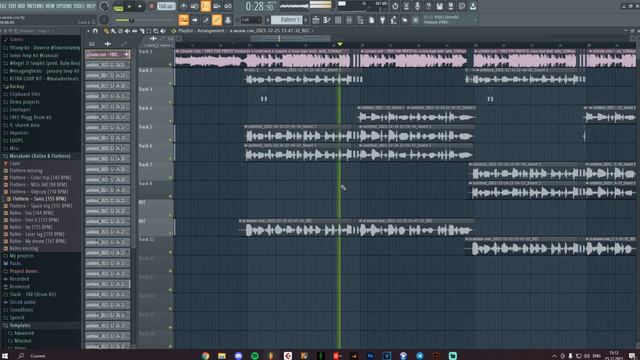
Task: Open the EDIT menu
Action: point(13,6)
